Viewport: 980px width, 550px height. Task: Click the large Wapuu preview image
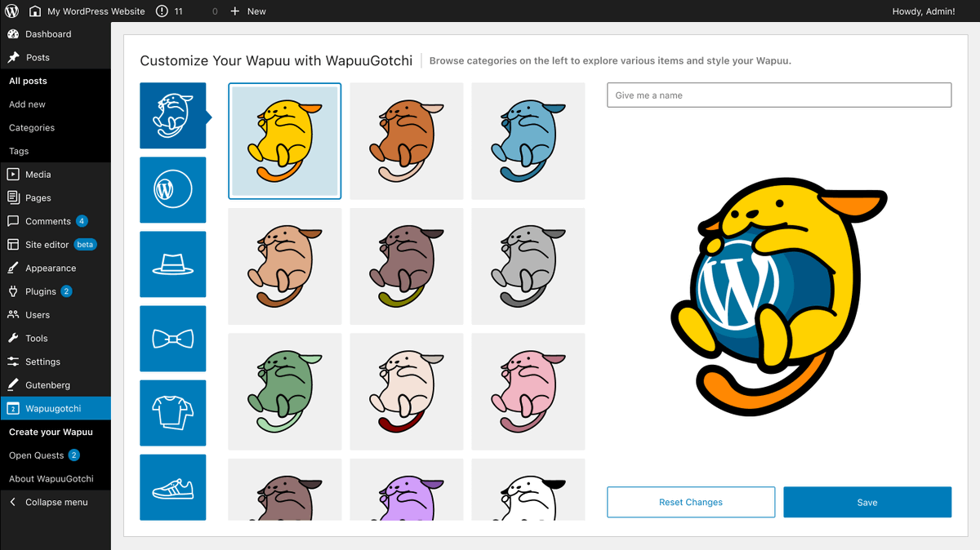[779, 299]
